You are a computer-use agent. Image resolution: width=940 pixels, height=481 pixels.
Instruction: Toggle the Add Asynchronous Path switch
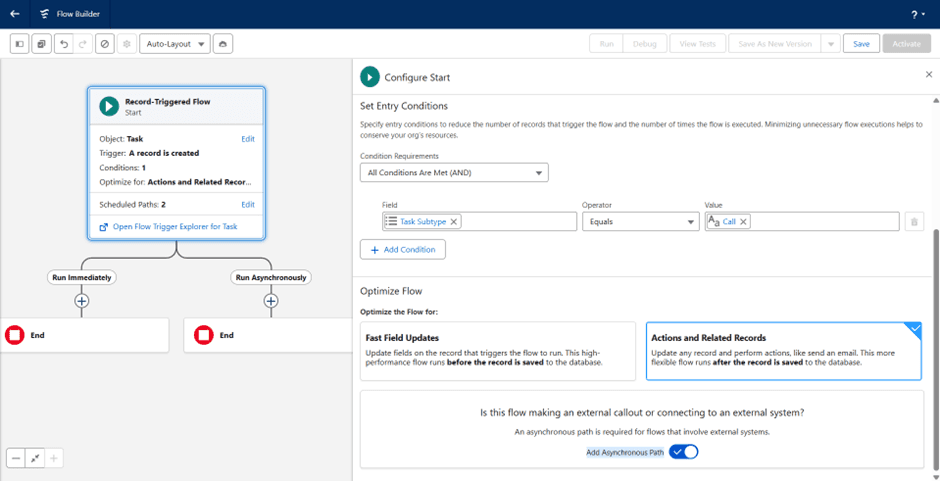pos(683,452)
